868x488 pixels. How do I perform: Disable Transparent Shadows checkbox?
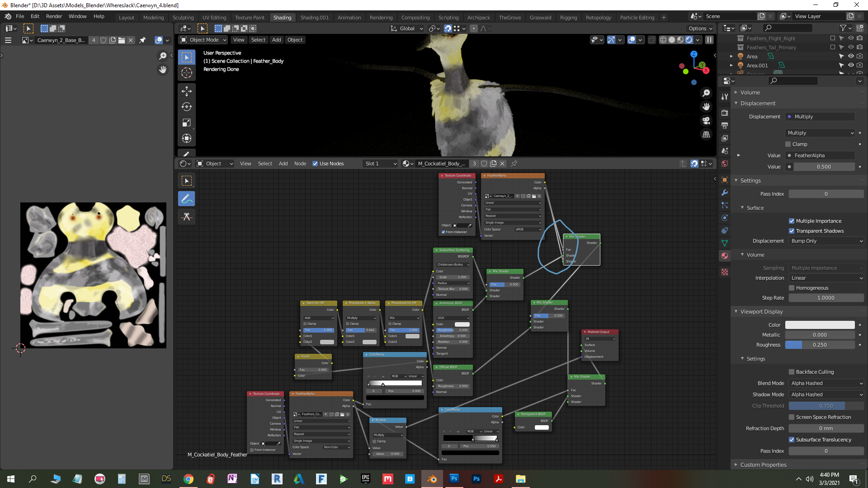coord(792,231)
